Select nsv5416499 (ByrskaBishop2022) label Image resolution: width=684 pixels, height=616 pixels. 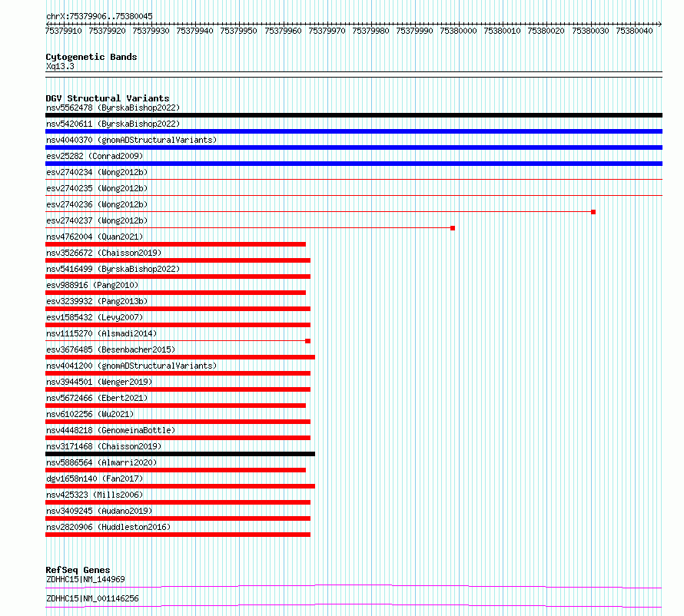click(113, 269)
